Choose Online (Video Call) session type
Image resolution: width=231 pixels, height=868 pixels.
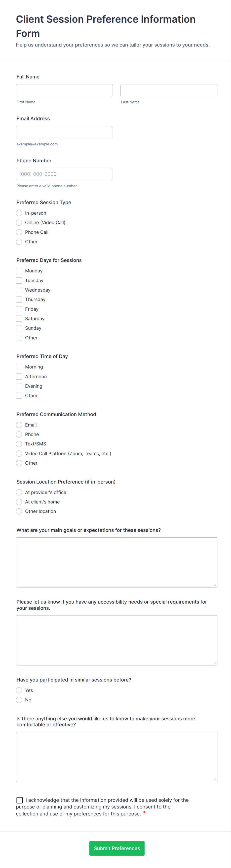point(19,222)
